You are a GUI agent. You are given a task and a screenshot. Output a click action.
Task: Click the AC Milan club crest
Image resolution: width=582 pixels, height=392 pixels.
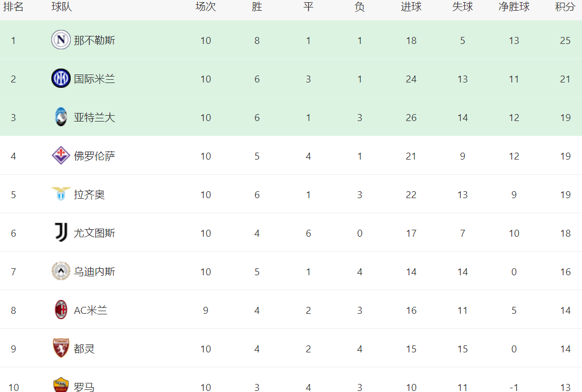click(61, 310)
